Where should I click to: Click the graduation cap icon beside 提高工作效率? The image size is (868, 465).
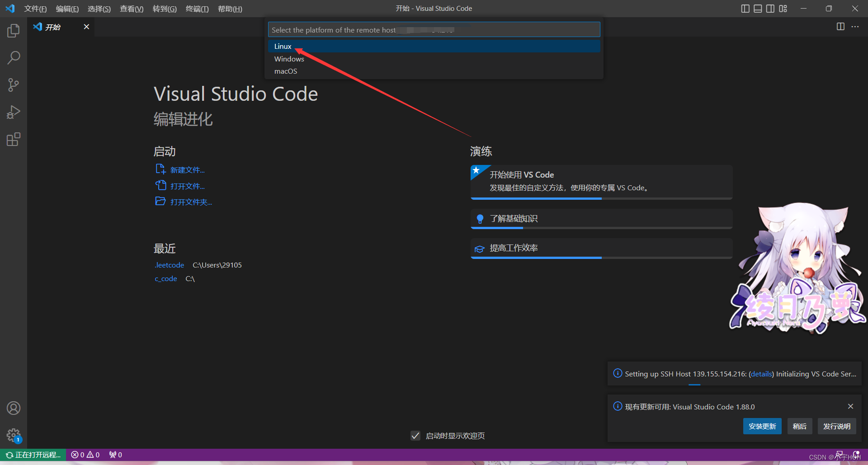pos(480,249)
